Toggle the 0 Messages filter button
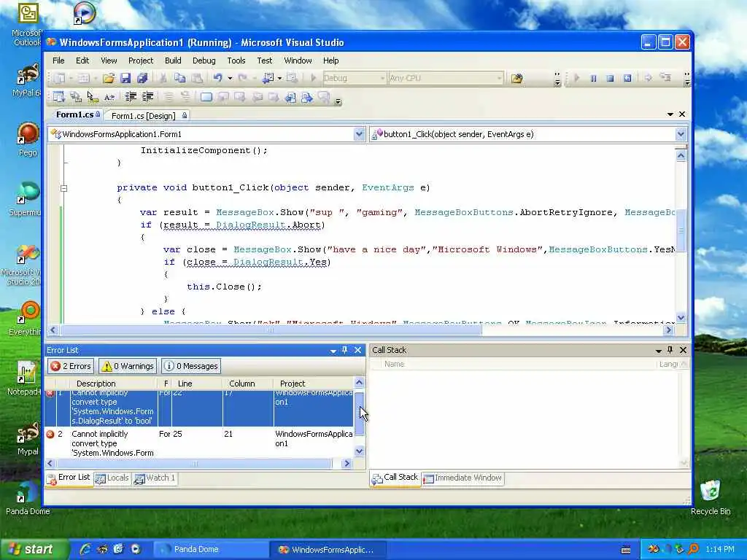The height and width of the screenshot is (560, 747). pyautogui.click(x=191, y=366)
